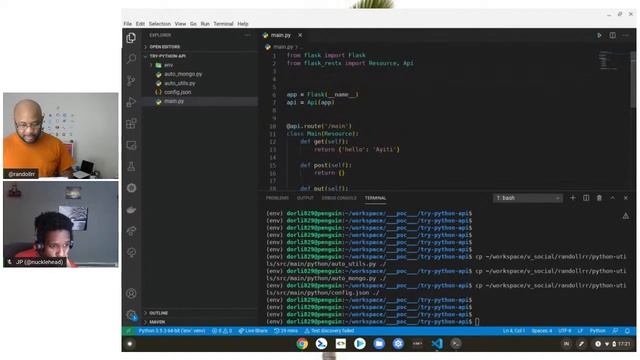Viewport: 640px width, 360px height.
Task: Open Visual Studio Code shelf icon
Action: coord(437,344)
